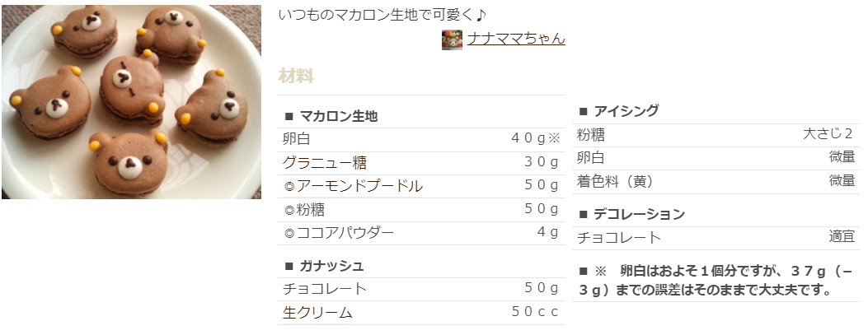Open the ナナママちゃん author profile link

coord(516,38)
